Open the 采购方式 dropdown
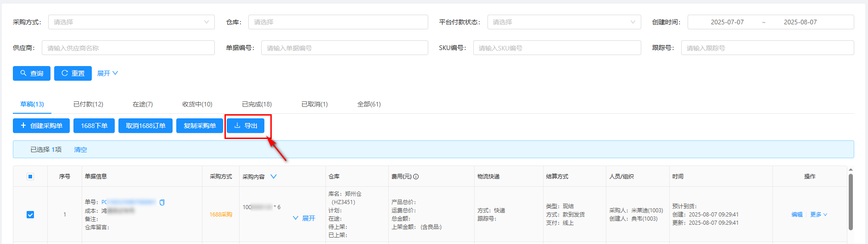The height and width of the screenshot is (244, 868). pos(131,22)
